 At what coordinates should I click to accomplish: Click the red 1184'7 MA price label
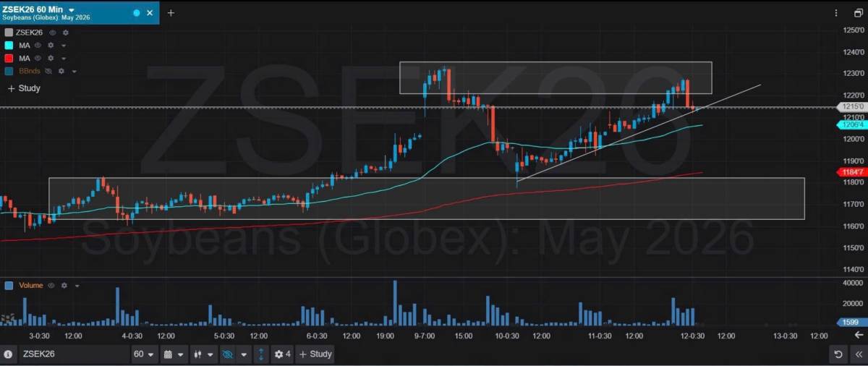tap(851, 172)
